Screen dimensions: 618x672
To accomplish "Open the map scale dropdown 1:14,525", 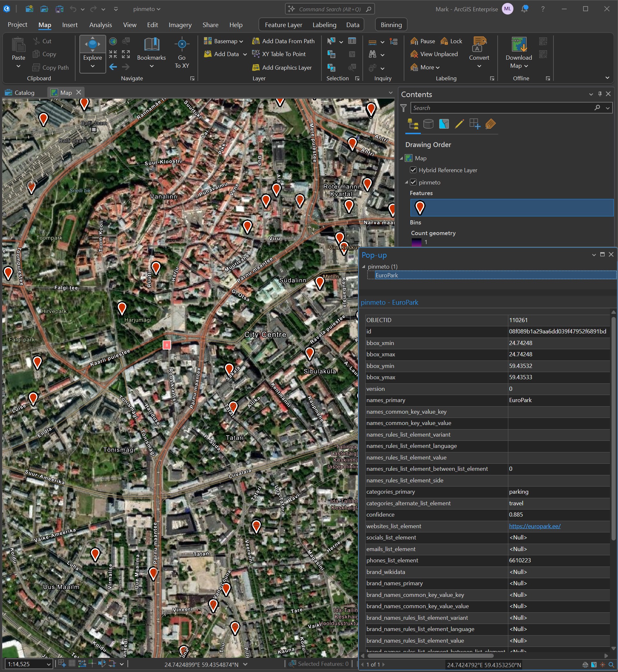I will [48, 664].
